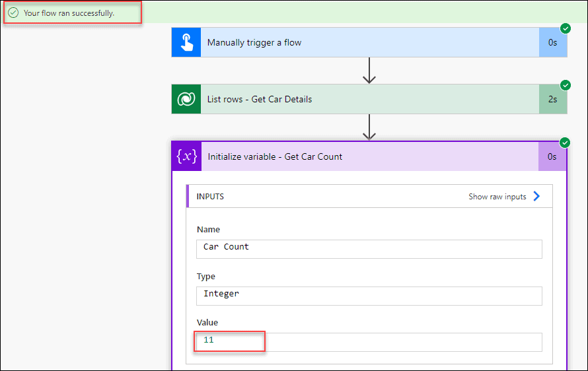The image size is (588, 371).
Task: Click green status check on Manually trigger step
Action: [x=566, y=28]
